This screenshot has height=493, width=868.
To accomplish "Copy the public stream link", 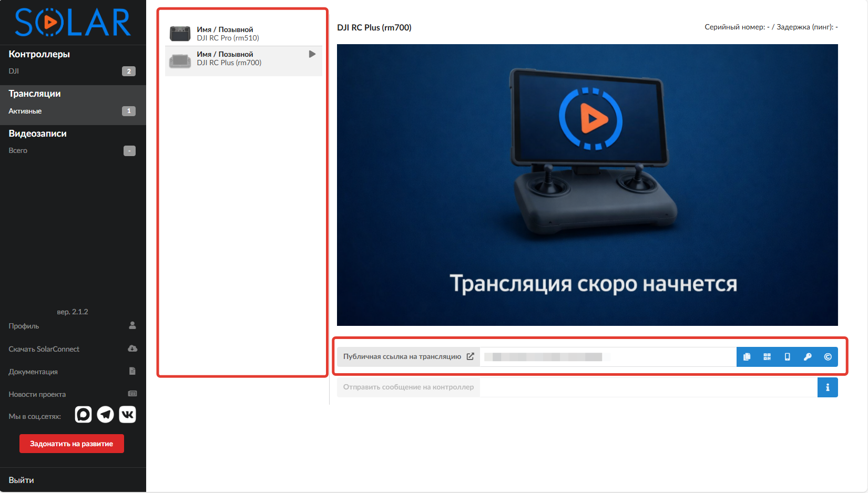I will coord(747,357).
